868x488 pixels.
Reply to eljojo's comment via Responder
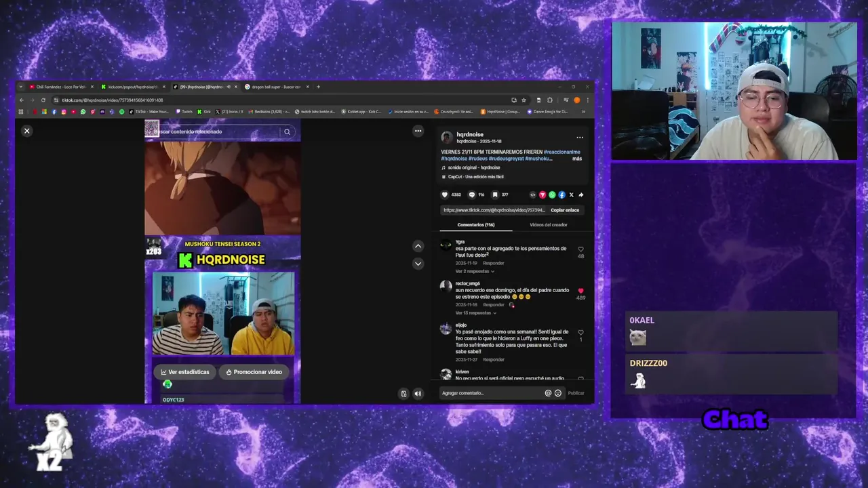point(494,360)
